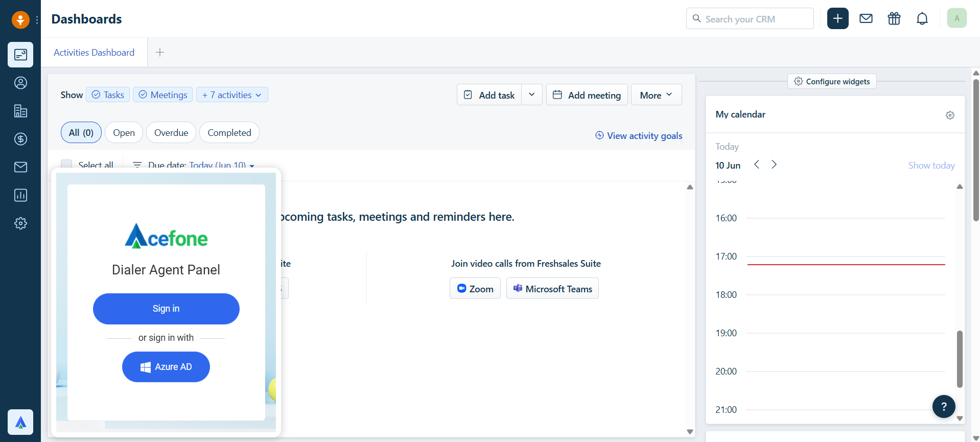Go to previous day in calendar
This screenshot has height=442, width=980.
[x=757, y=165]
